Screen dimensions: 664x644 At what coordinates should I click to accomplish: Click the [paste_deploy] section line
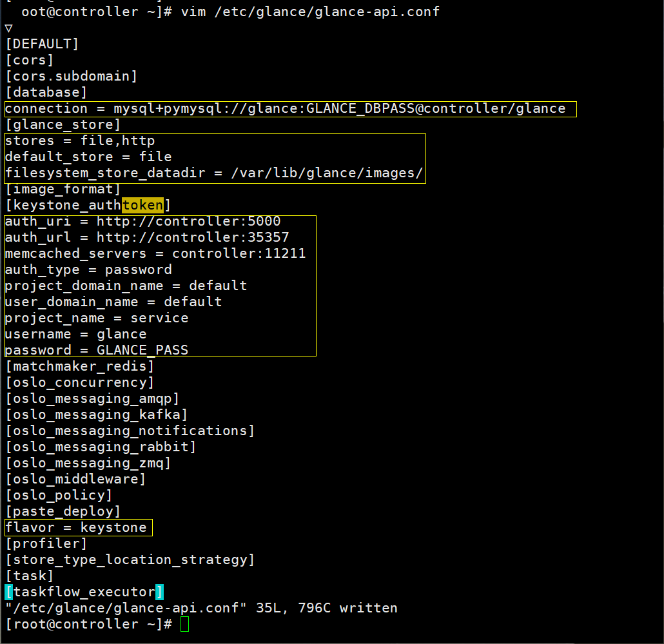point(63,511)
